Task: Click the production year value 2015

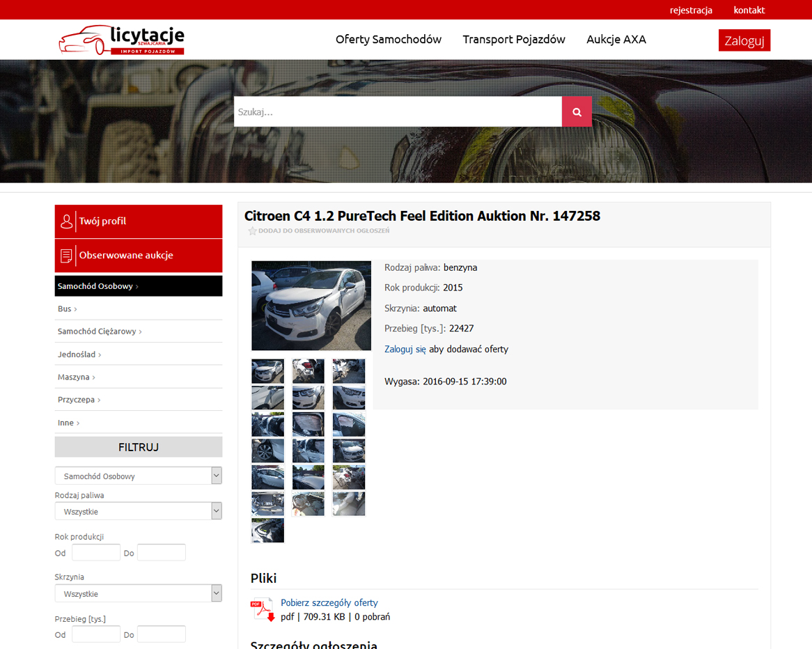Action: pos(453,288)
